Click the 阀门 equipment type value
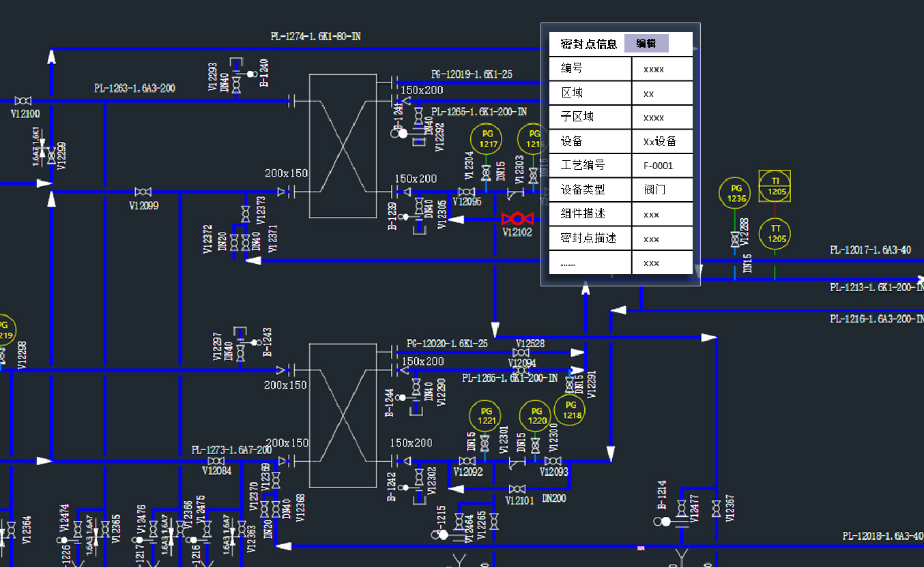Viewport: 924px width, 568px height. pyautogui.click(x=662, y=190)
